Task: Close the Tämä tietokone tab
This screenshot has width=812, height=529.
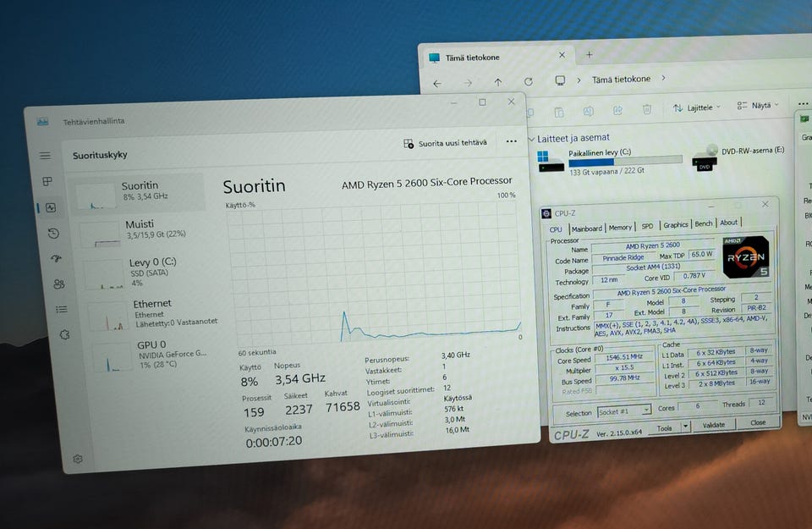Action: point(562,55)
